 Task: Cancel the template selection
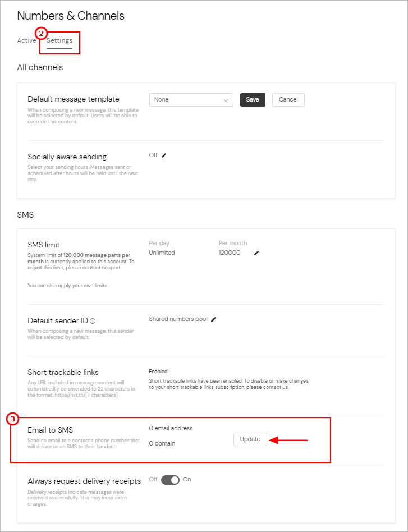pyautogui.click(x=288, y=99)
